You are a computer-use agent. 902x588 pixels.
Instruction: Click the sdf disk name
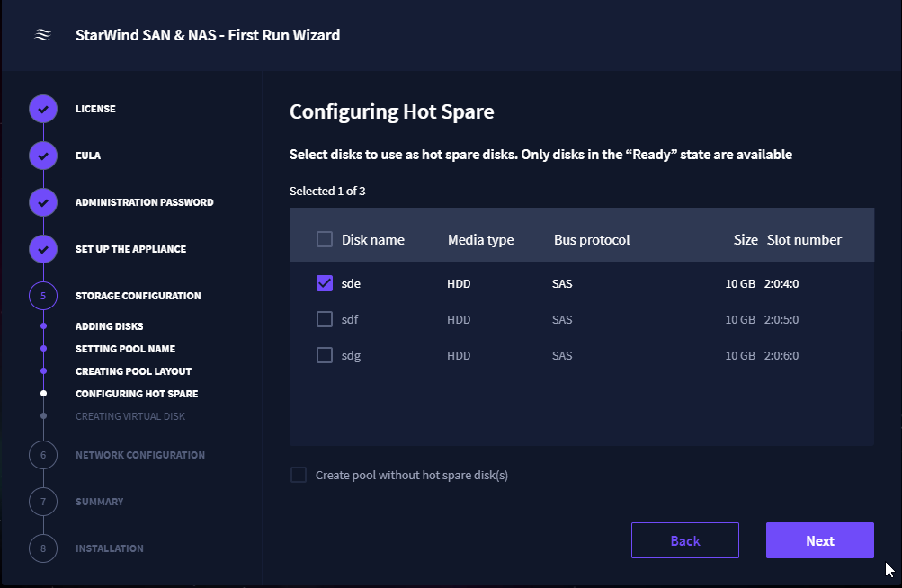click(350, 319)
